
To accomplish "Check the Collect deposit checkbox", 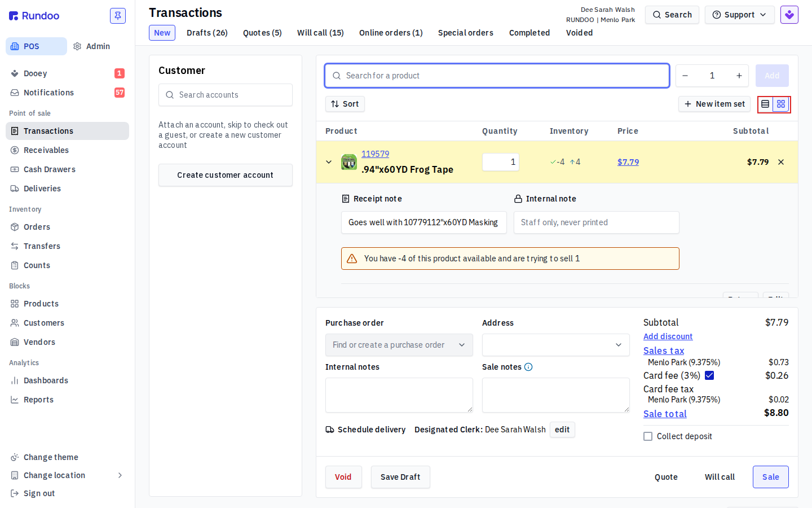I will coord(648,436).
